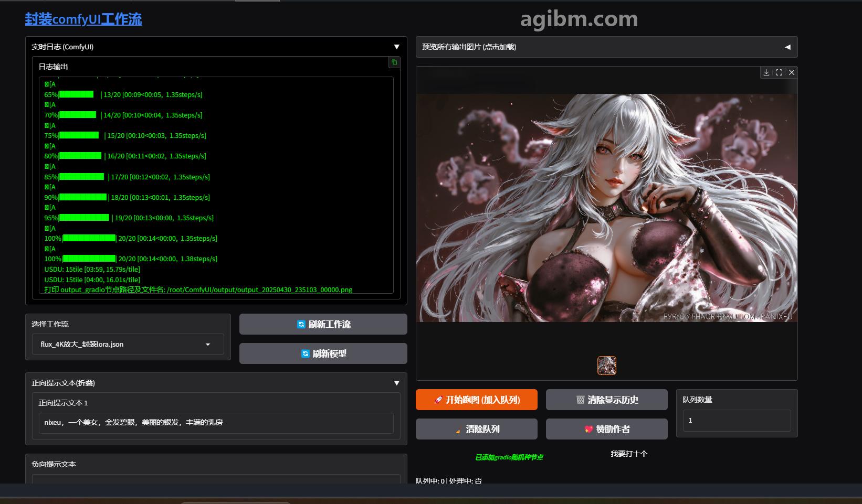The height and width of the screenshot is (504, 862).
Task: Click the 日志输出 label
Action: pyautogui.click(x=54, y=67)
